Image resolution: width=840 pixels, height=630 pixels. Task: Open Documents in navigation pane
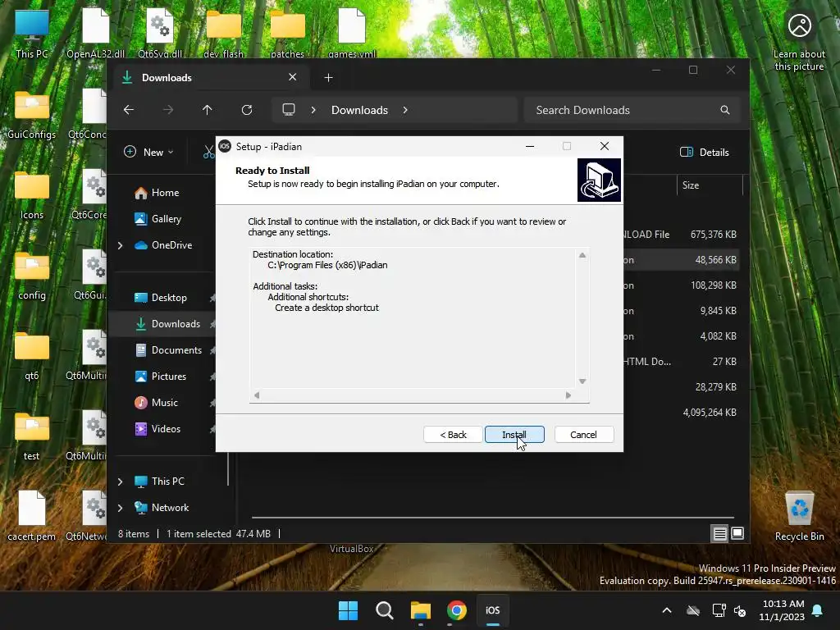(x=176, y=350)
